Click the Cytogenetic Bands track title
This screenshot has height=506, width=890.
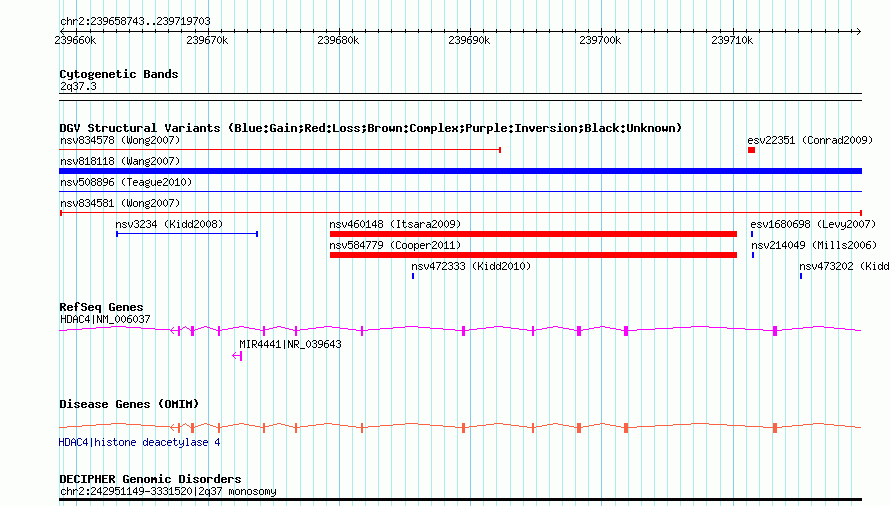(119, 74)
